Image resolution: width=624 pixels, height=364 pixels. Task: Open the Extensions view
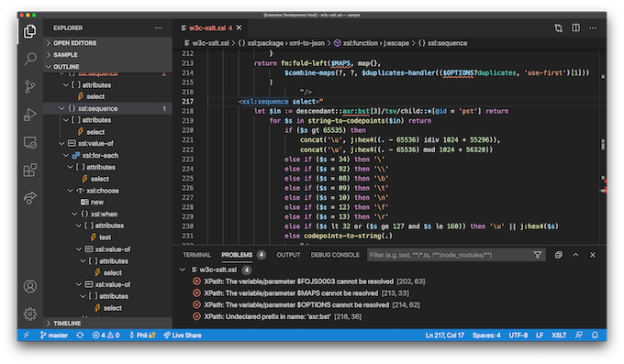(x=30, y=171)
